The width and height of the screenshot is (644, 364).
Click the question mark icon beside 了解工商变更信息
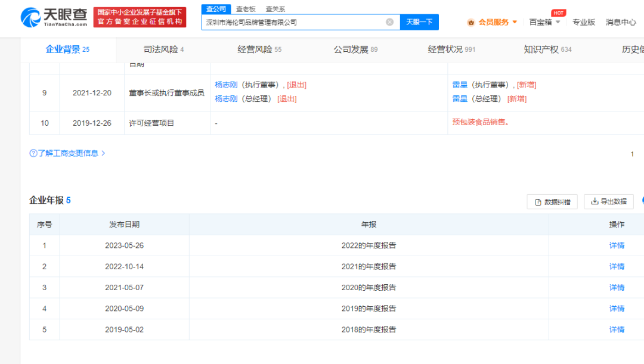(33, 154)
